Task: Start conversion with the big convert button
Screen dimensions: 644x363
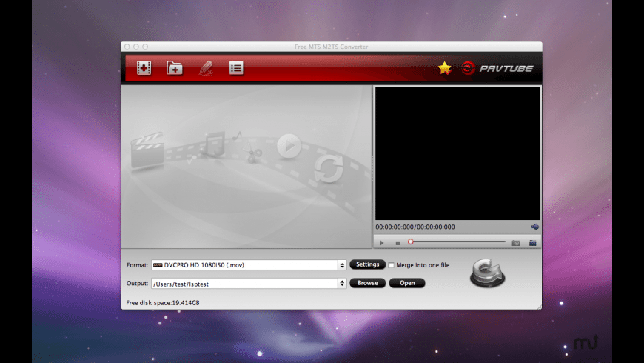Action: point(487,273)
